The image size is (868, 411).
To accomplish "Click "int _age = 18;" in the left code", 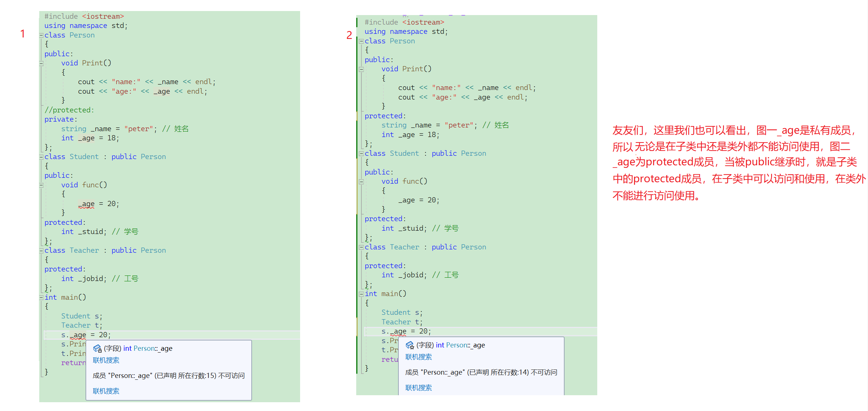I will tap(90, 138).
